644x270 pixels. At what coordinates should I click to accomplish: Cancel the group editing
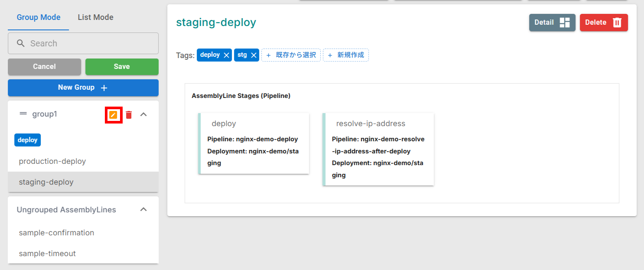[44, 66]
